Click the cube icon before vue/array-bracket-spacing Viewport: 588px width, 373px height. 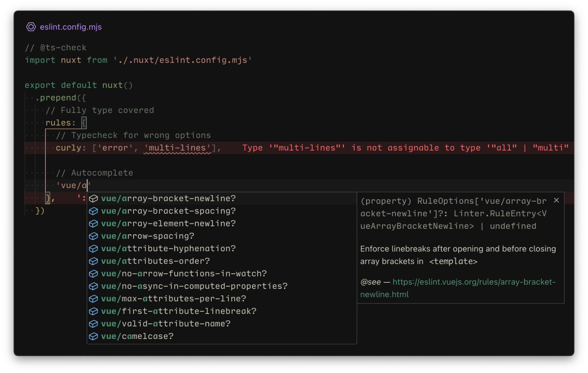pyautogui.click(x=94, y=211)
